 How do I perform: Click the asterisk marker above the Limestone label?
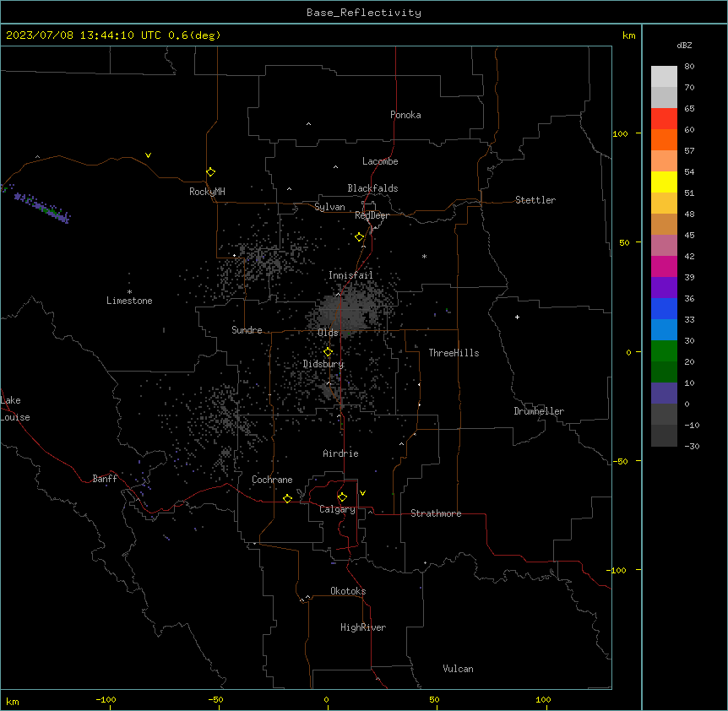pos(129,292)
